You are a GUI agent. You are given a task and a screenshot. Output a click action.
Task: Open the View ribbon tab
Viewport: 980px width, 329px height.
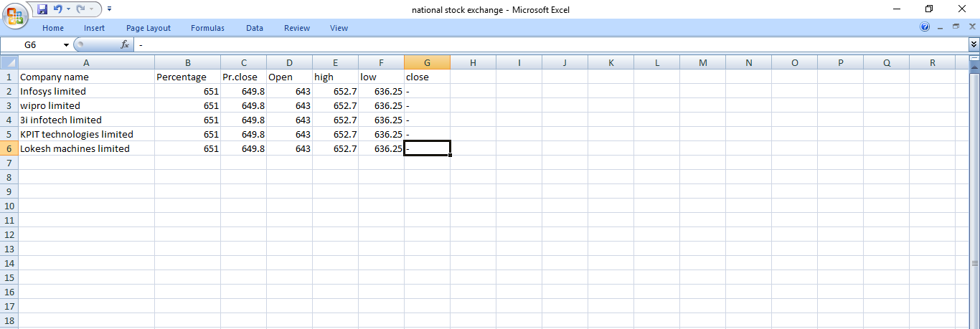pyautogui.click(x=339, y=28)
